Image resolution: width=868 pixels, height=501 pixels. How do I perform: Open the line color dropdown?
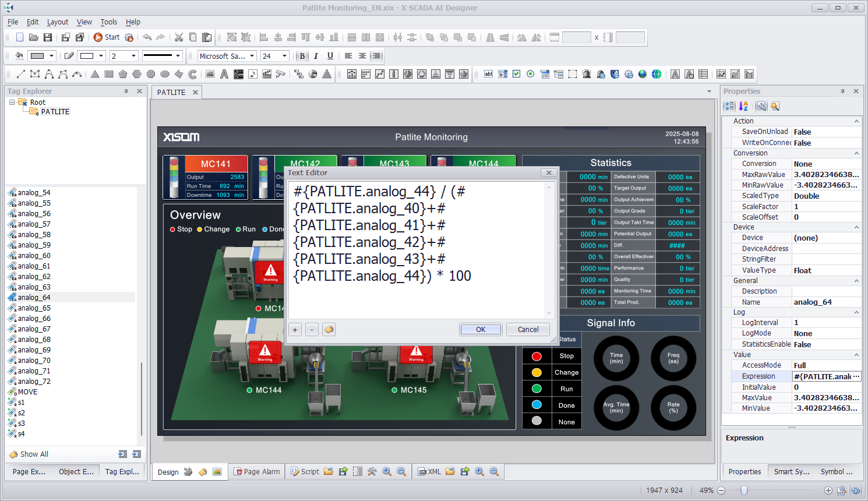point(101,56)
